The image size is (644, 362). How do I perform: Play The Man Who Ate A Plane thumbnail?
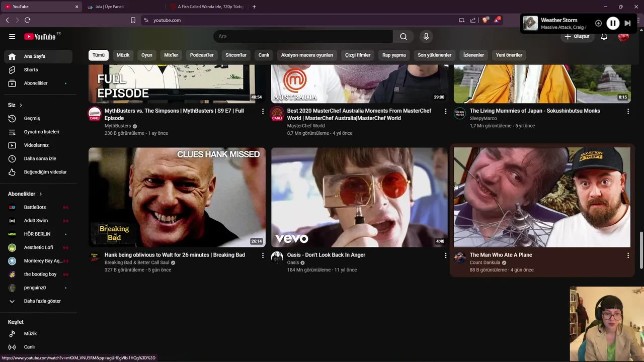point(542,197)
